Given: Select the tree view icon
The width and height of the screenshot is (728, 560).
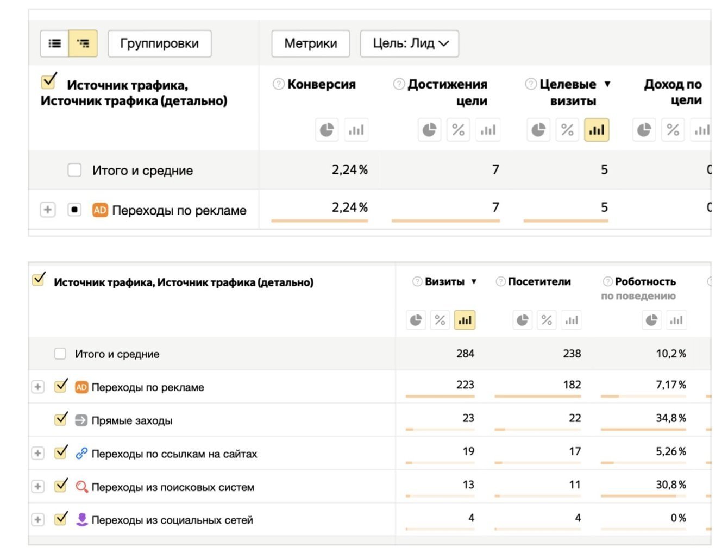Looking at the screenshot, I should point(83,43).
